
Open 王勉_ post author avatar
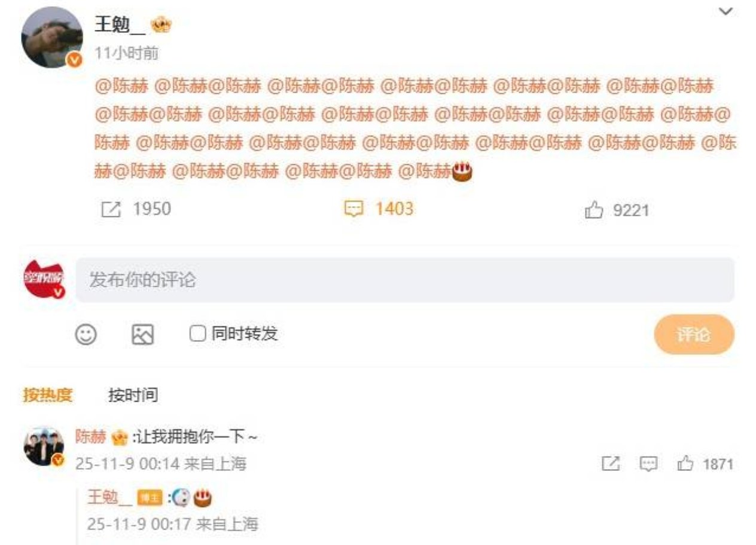point(52,37)
